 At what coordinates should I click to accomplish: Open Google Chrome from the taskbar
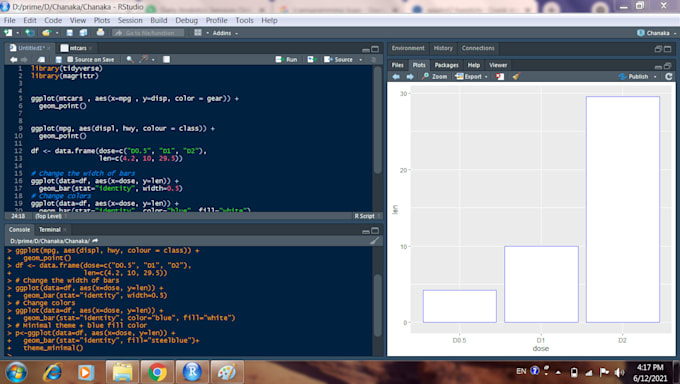[157, 372]
